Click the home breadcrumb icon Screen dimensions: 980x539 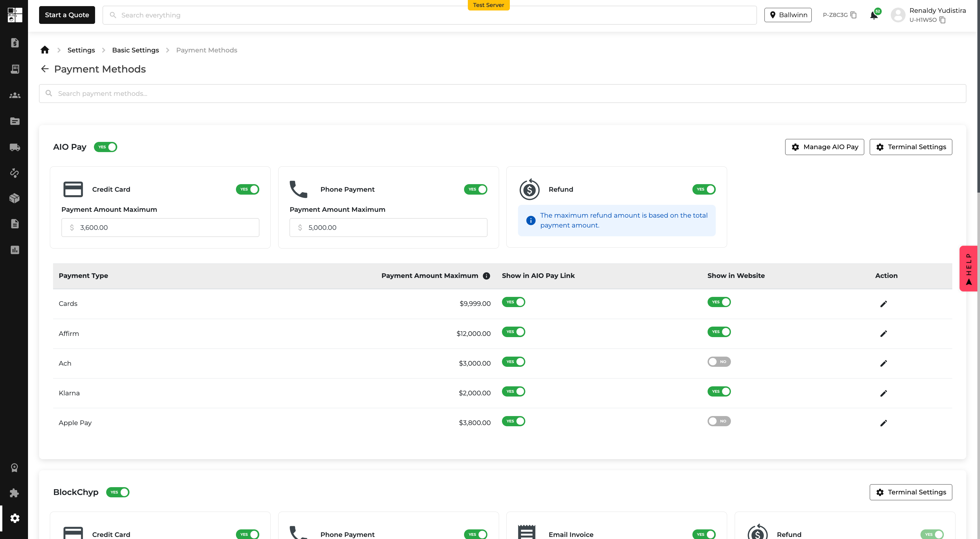point(45,50)
